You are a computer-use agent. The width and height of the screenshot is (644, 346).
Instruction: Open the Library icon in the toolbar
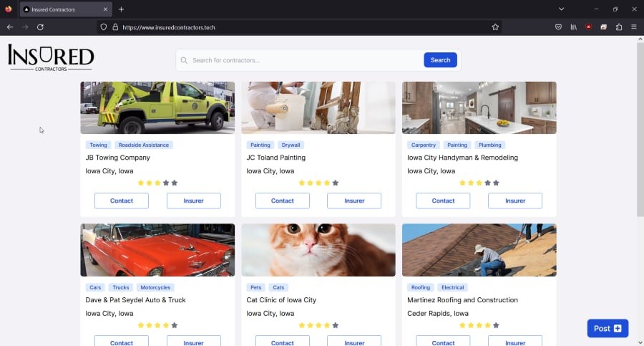tap(573, 27)
